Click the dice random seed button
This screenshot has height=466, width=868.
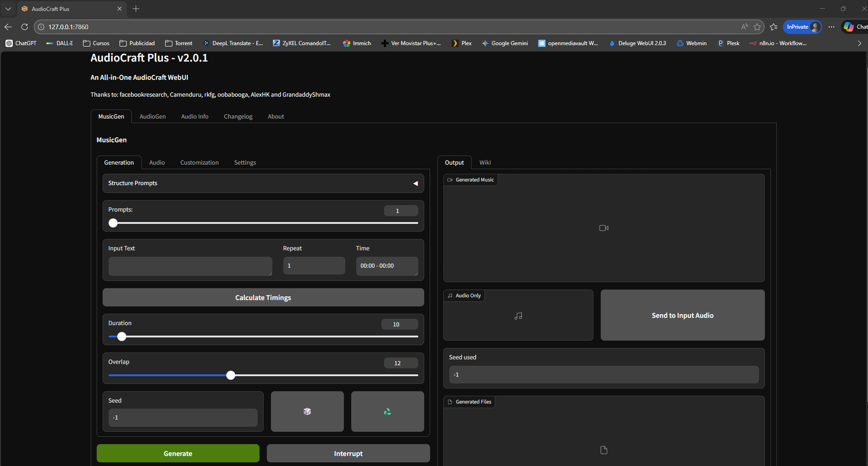point(307,411)
